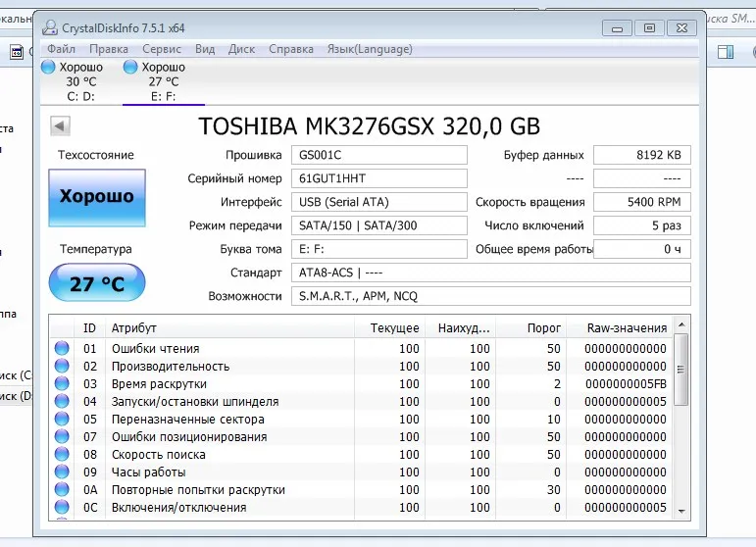Open the Справка menu
Image resolution: width=756 pixels, height=547 pixels.
click(291, 49)
